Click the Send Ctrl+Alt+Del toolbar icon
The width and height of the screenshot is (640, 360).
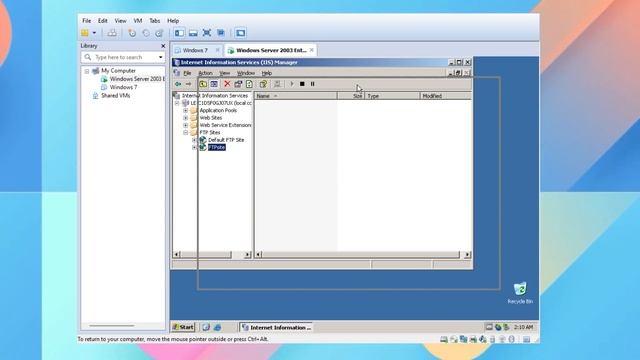[112, 33]
